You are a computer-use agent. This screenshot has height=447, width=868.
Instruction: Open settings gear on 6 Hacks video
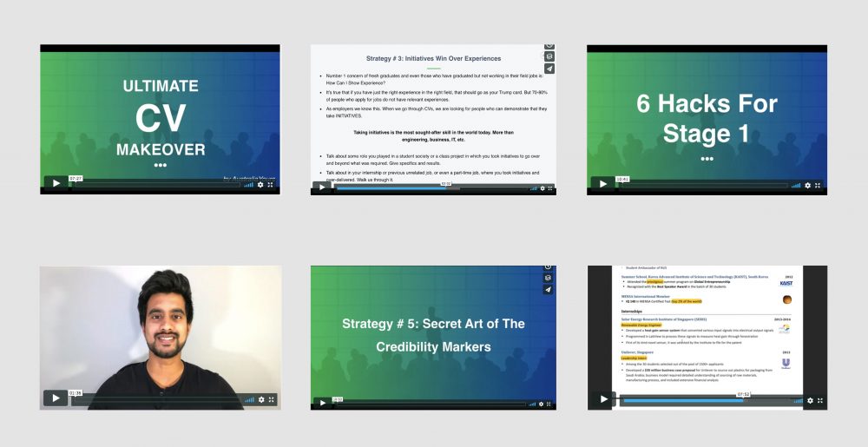pyautogui.click(x=807, y=186)
